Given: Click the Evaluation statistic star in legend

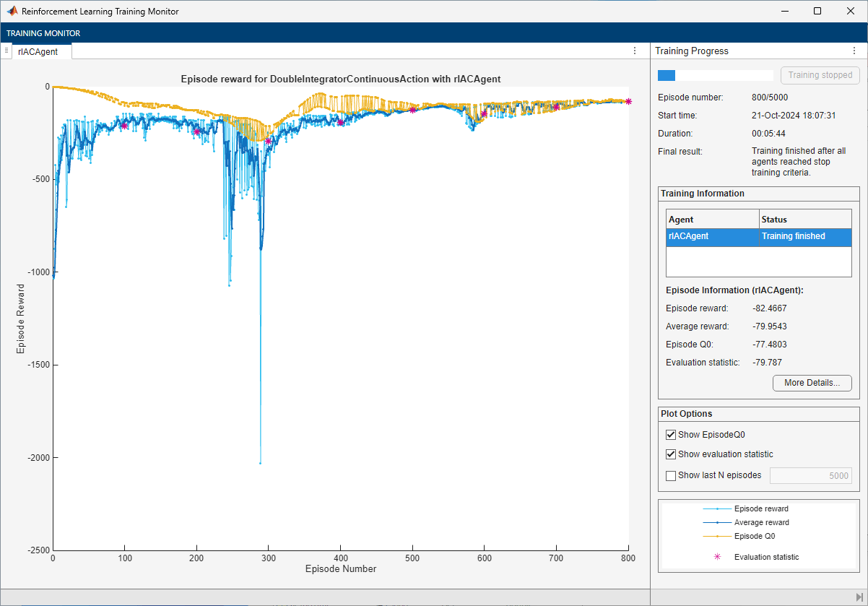Looking at the screenshot, I should pos(716,557).
